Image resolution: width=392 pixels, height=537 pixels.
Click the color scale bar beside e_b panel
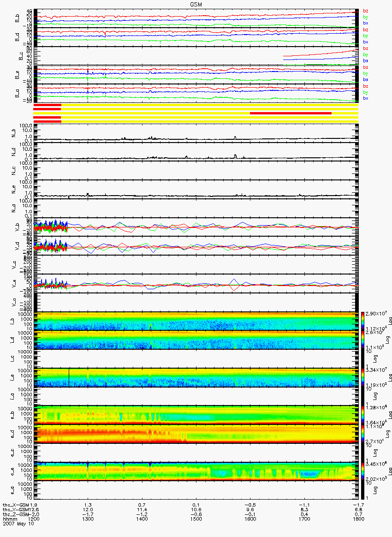click(x=363, y=415)
